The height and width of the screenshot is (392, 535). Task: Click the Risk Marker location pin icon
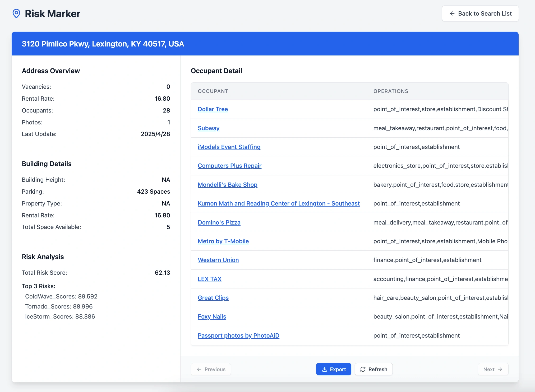pos(16,13)
